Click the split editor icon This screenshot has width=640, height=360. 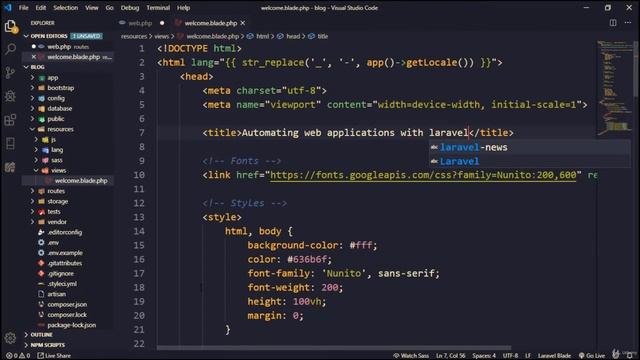pos(613,23)
